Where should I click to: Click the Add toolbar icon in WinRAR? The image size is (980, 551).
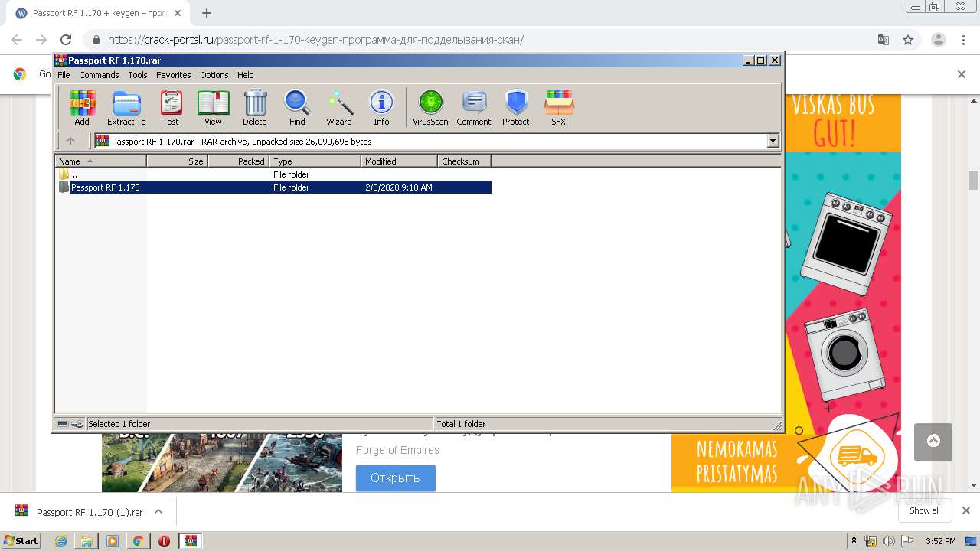tap(82, 107)
